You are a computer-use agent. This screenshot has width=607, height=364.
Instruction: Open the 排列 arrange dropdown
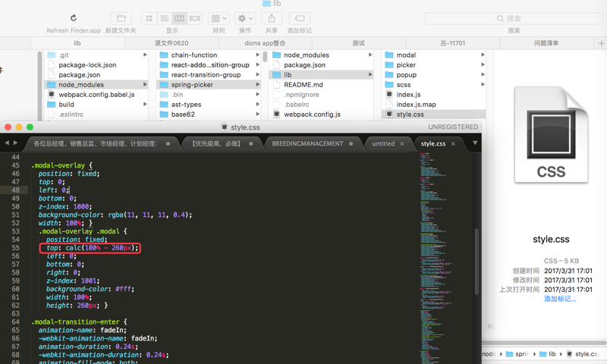219,18
